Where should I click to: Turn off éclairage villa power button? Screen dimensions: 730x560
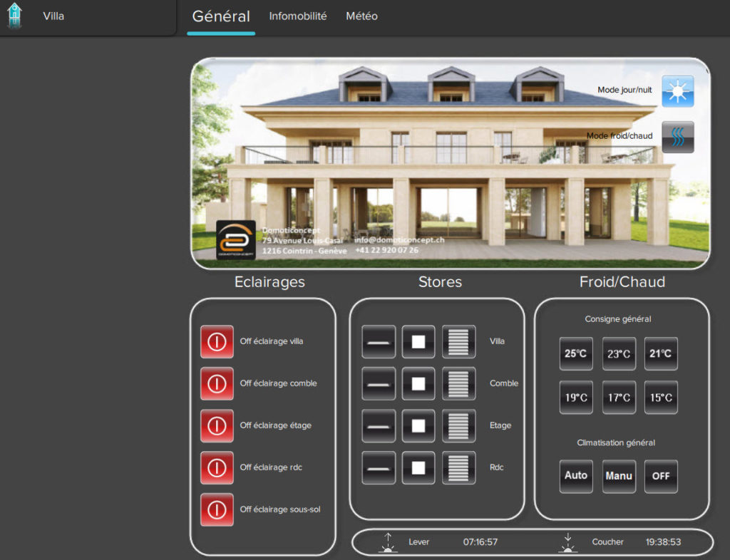[217, 342]
